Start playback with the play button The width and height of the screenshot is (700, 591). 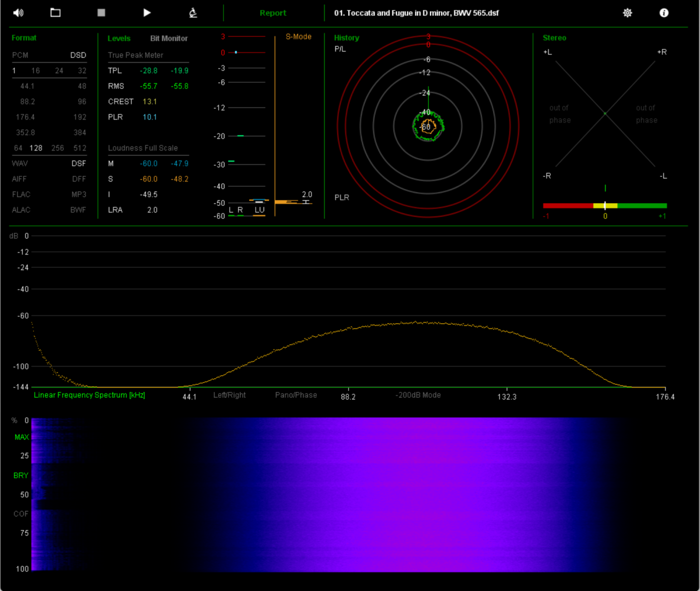[147, 13]
